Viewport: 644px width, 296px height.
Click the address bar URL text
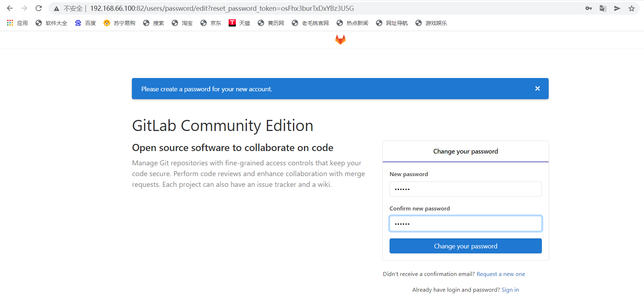point(222,8)
